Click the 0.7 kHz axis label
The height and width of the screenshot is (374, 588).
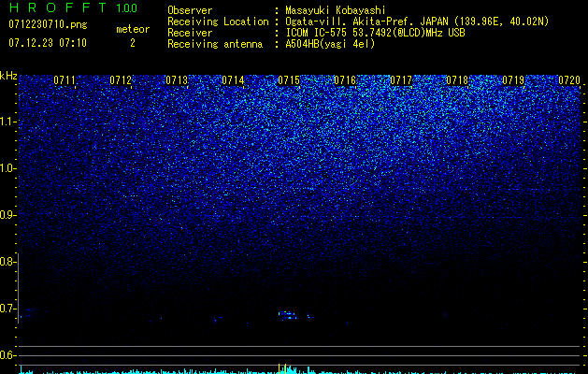coord(7,309)
